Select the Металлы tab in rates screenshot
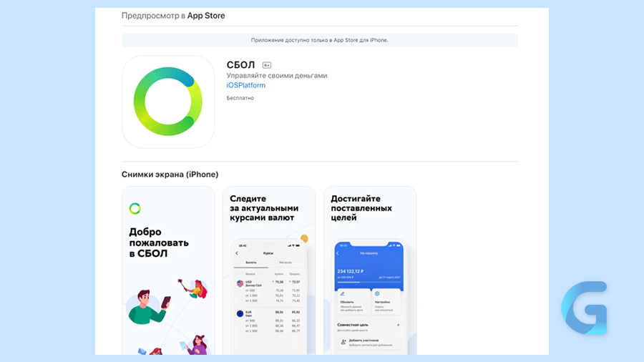644x362 pixels. (x=286, y=263)
